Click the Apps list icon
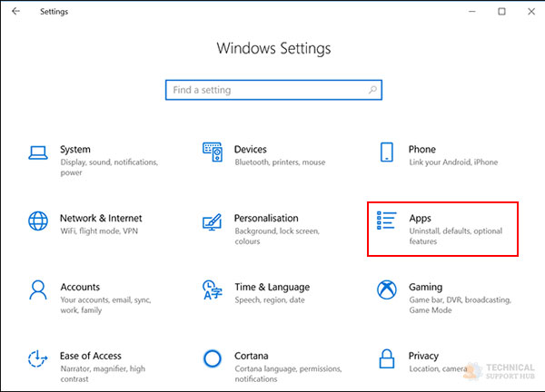The width and height of the screenshot is (545, 392). click(x=387, y=220)
